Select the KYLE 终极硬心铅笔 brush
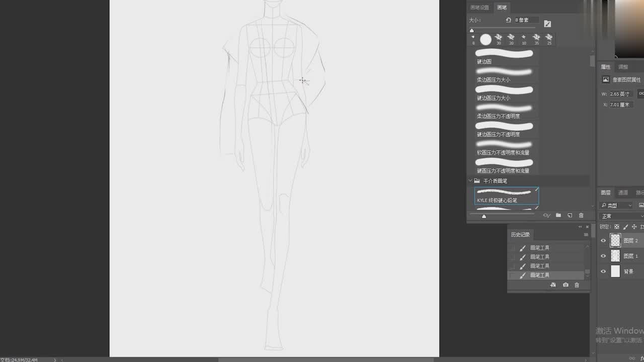 click(506, 196)
